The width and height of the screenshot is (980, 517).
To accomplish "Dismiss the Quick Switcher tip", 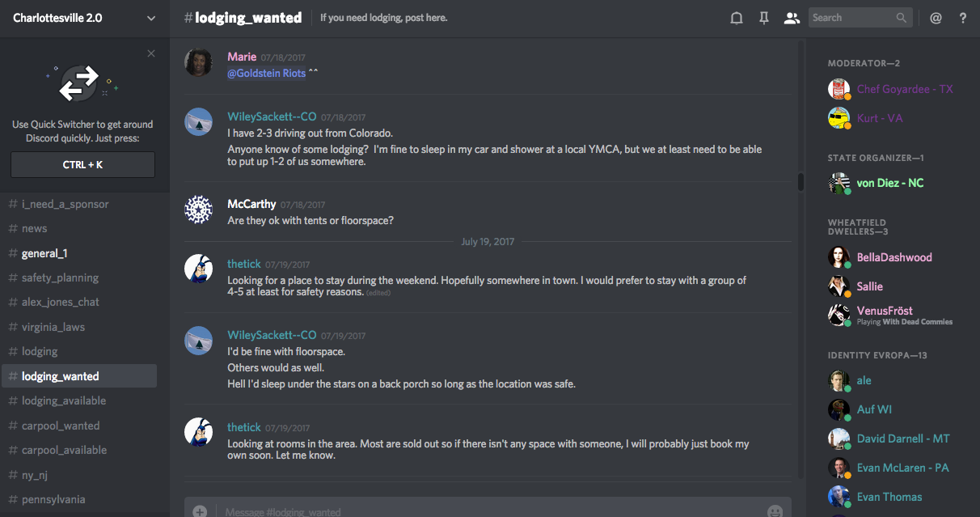I will click(x=151, y=53).
